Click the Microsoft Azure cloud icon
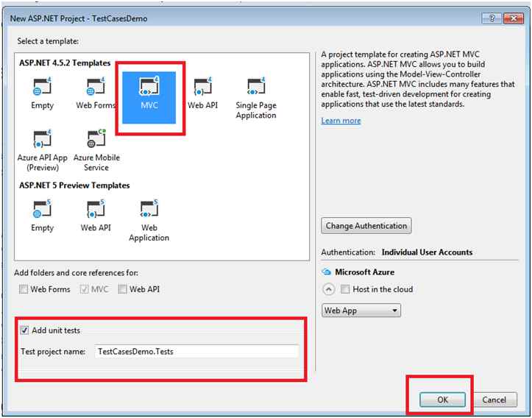The height and width of the screenshot is (418, 532). 327,272
